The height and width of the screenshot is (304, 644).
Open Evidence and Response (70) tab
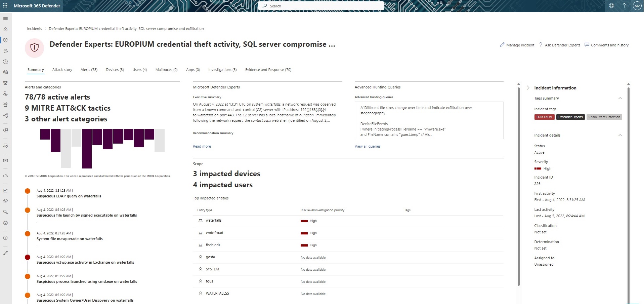pyautogui.click(x=268, y=70)
